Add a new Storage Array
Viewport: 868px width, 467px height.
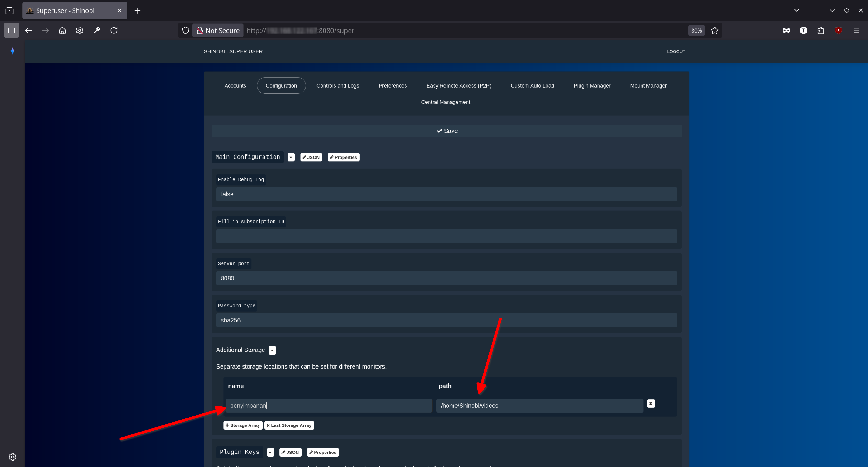pyautogui.click(x=243, y=425)
